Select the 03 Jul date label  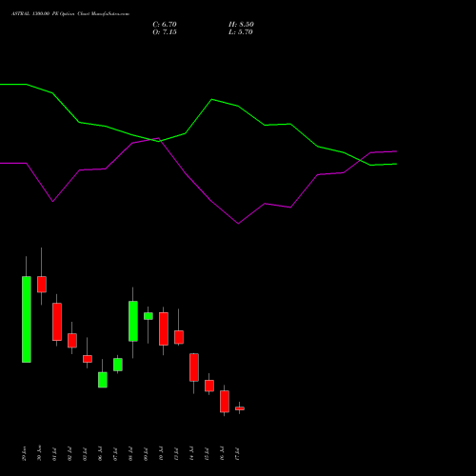(86, 454)
